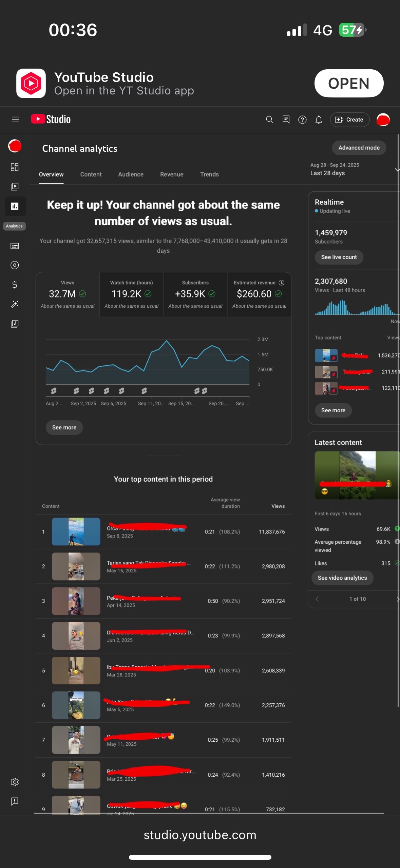
Task: Select the Estimated revenue metric card
Action: pos(259,294)
